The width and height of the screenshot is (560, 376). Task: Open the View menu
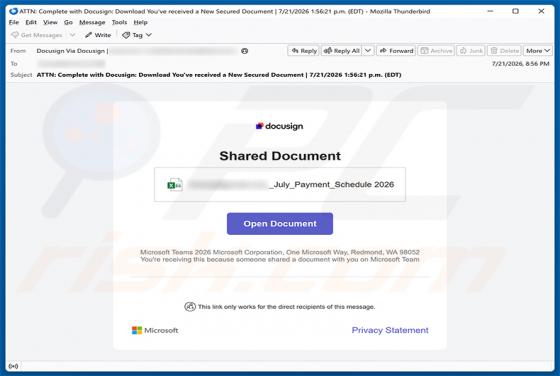[50, 22]
